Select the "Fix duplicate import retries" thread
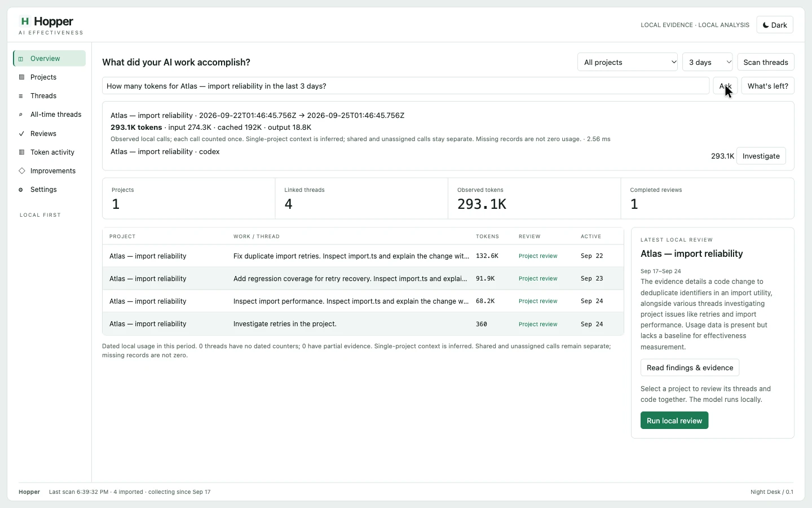Image resolution: width=812 pixels, height=508 pixels. pos(351,256)
